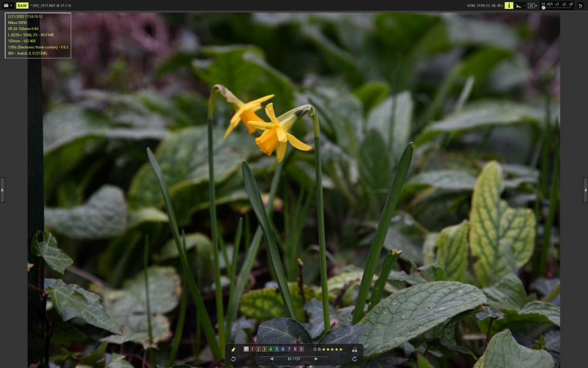Set rating to one star
The width and height of the screenshot is (588, 368).
tap(323, 350)
